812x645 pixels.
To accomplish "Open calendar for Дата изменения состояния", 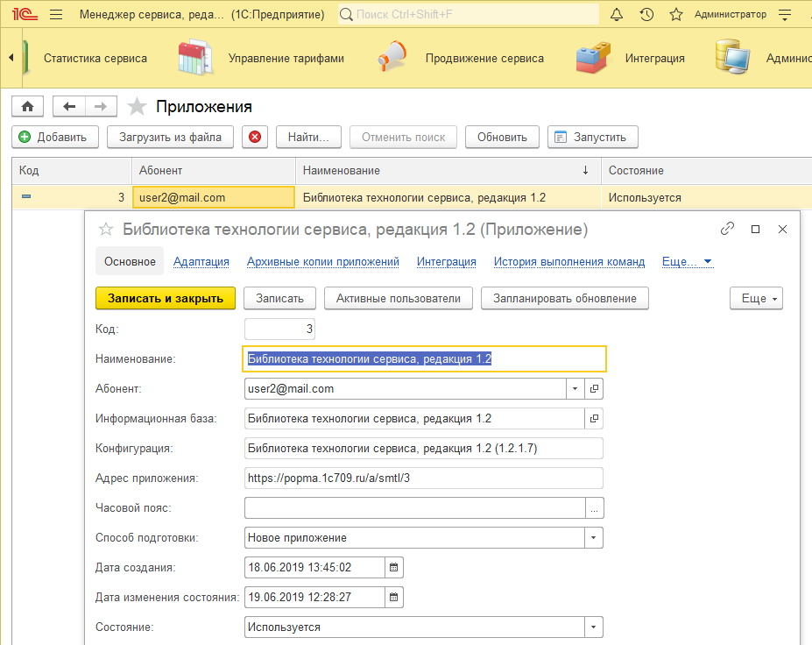I will pos(394,598).
